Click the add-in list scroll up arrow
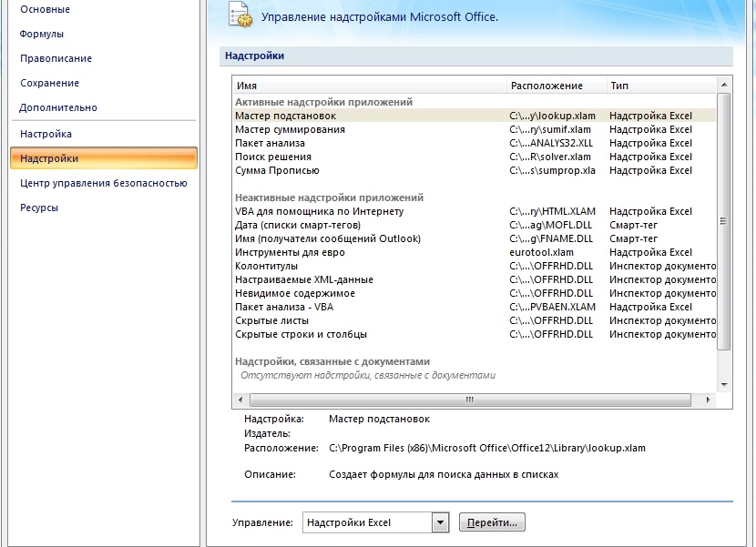Image resolution: width=756 pixels, height=547 pixels. point(724,85)
